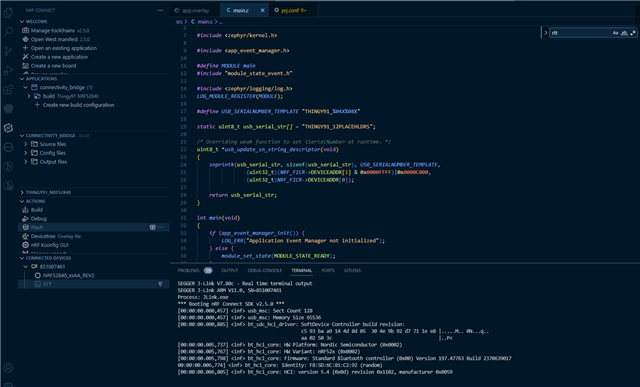This screenshot has width=640, height=387.
Task: Click the Manage toolchains icon
Action: 25,30
